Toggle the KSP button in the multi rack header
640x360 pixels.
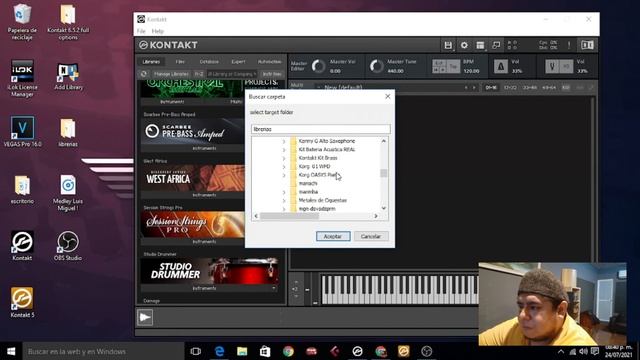[566, 88]
